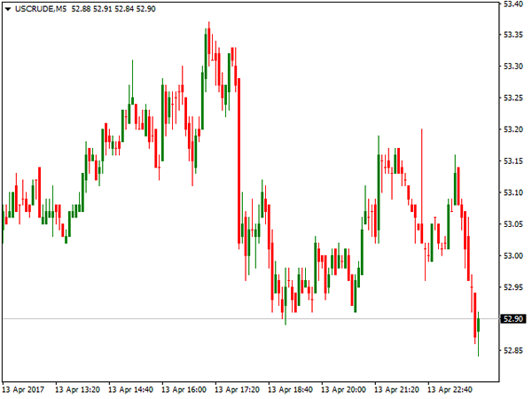
Task: Click the 13 Apr 17:20 time label
Action: 237,389
